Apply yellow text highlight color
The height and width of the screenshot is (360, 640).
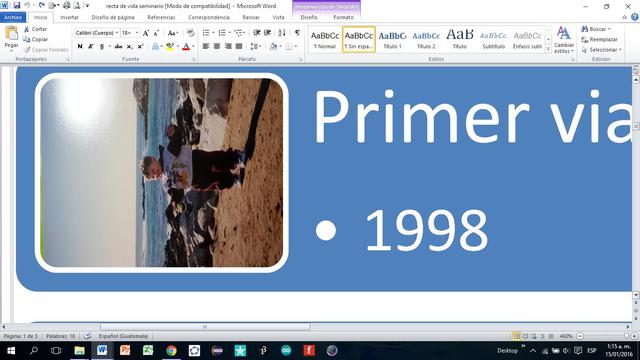(x=170, y=47)
